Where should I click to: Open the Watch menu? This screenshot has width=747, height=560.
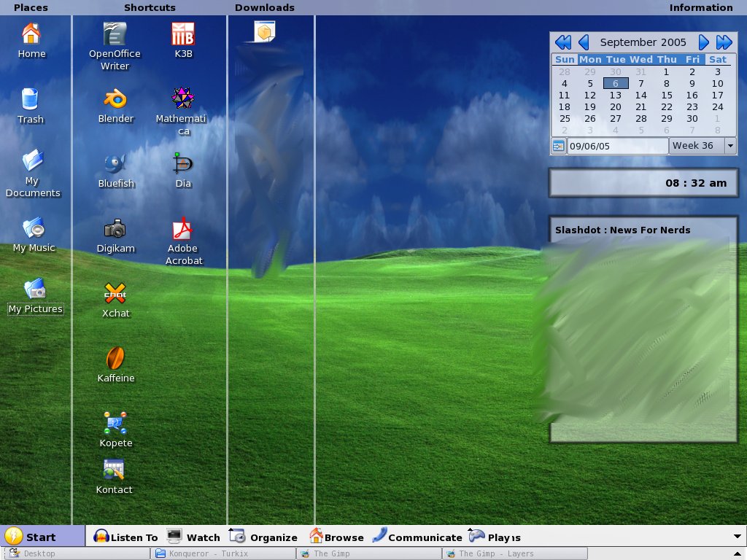tap(193, 537)
